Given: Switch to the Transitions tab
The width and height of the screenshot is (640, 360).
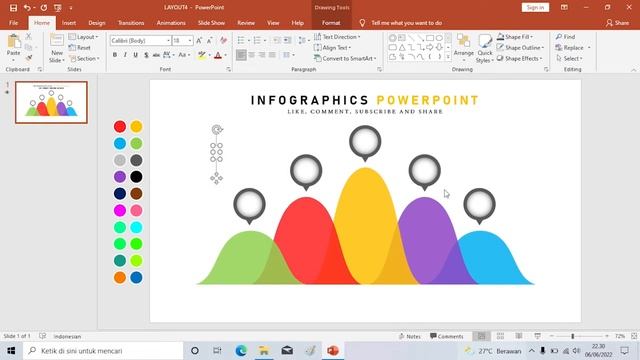Looking at the screenshot, I should [131, 23].
